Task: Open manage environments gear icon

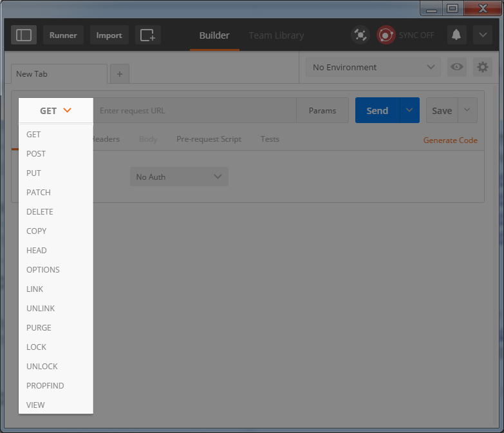Action: 483,67
